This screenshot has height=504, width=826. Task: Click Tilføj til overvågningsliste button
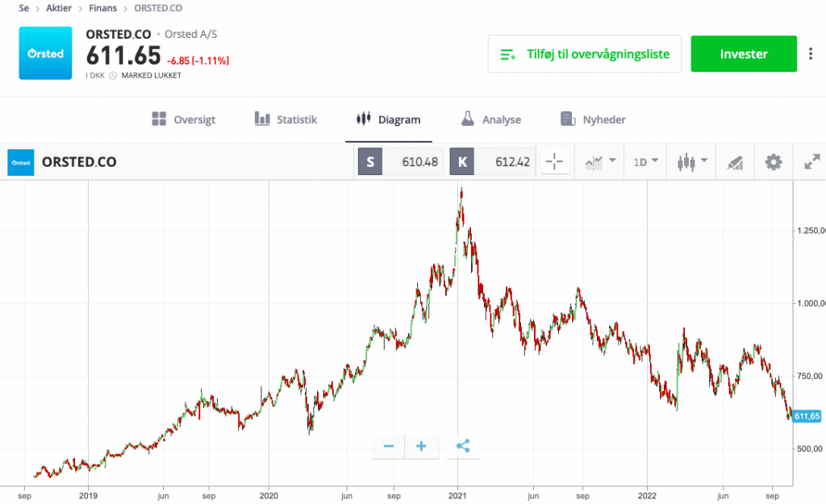(584, 54)
